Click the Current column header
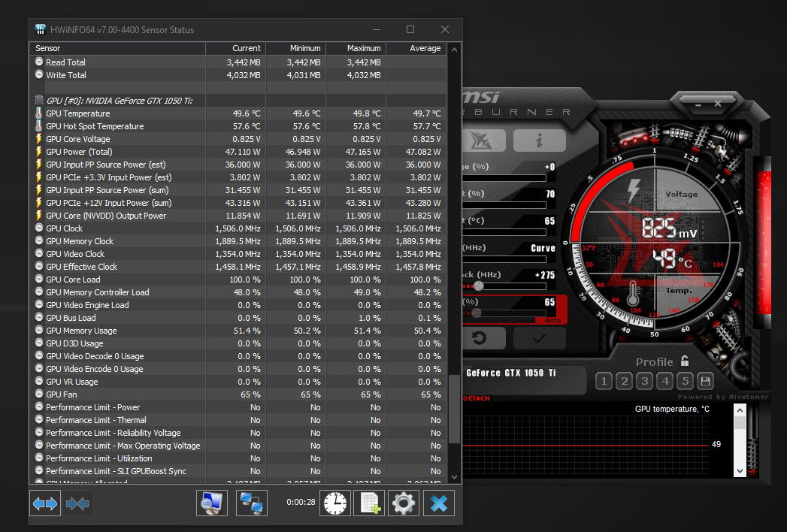This screenshot has height=532, width=787. coord(236,48)
